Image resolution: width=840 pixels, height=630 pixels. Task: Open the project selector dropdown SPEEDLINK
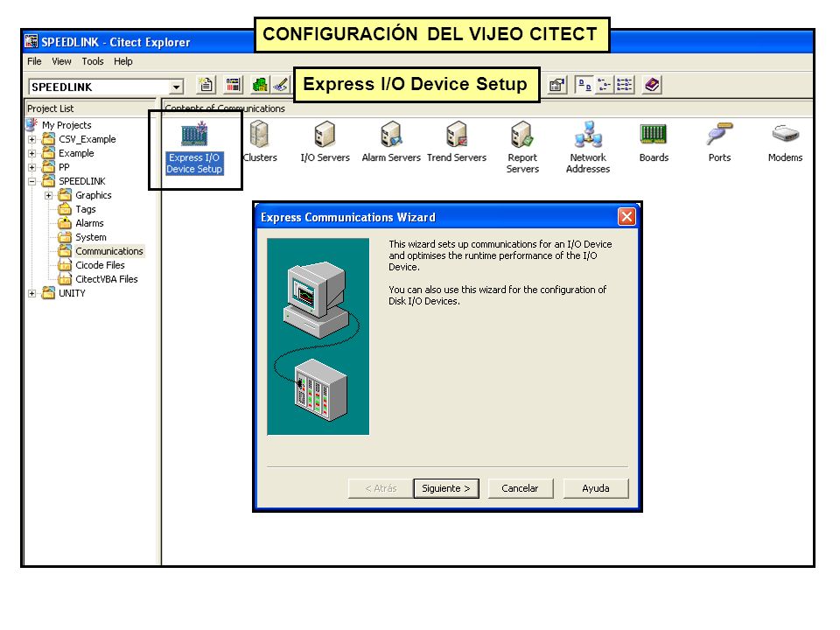(x=176, y=87)
